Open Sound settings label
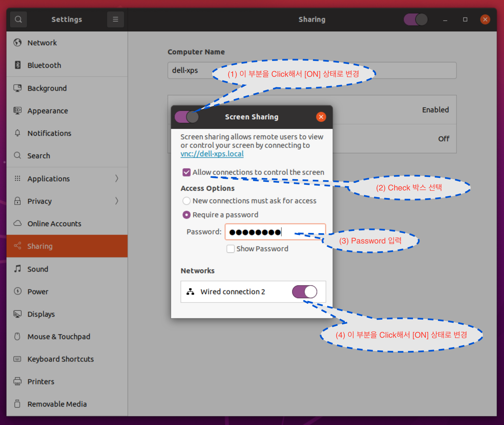 38,269
